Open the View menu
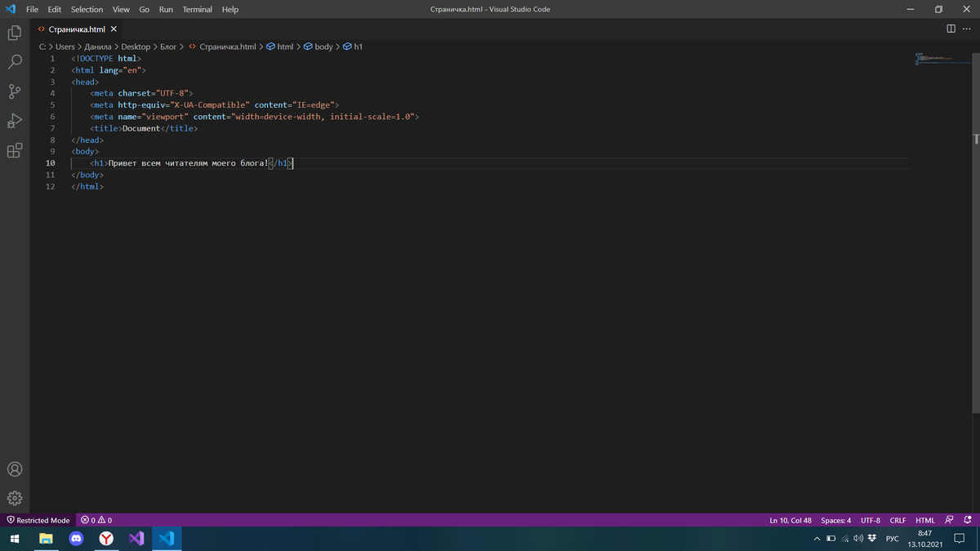 point(121,9)
